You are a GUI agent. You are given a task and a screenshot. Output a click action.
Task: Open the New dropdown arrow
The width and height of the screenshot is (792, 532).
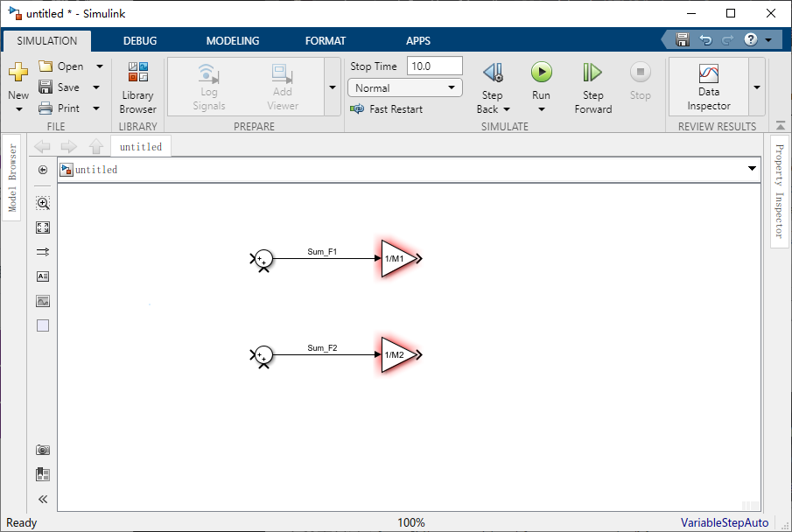[x=18, y=109]
